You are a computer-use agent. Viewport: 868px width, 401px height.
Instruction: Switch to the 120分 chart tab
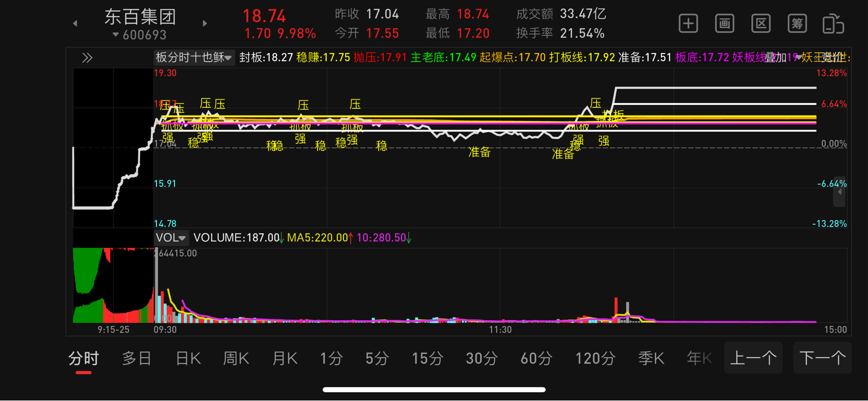(x=595, y=358)
